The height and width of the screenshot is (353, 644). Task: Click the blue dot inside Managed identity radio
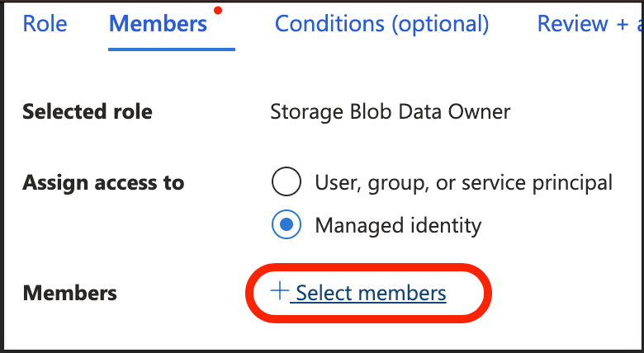286,225
